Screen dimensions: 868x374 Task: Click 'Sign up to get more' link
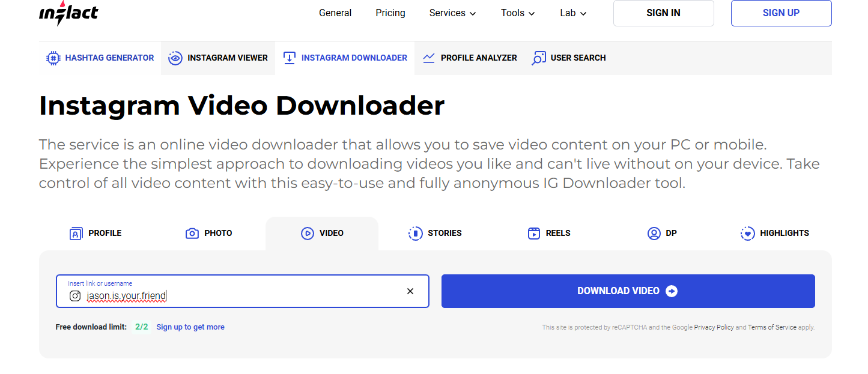pyautogui.click(x=190, y=327)
